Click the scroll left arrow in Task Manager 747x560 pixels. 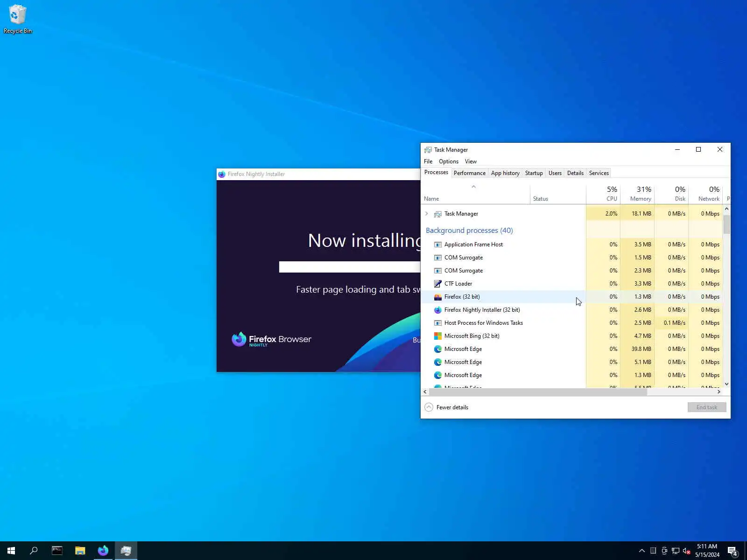[425, 392]
